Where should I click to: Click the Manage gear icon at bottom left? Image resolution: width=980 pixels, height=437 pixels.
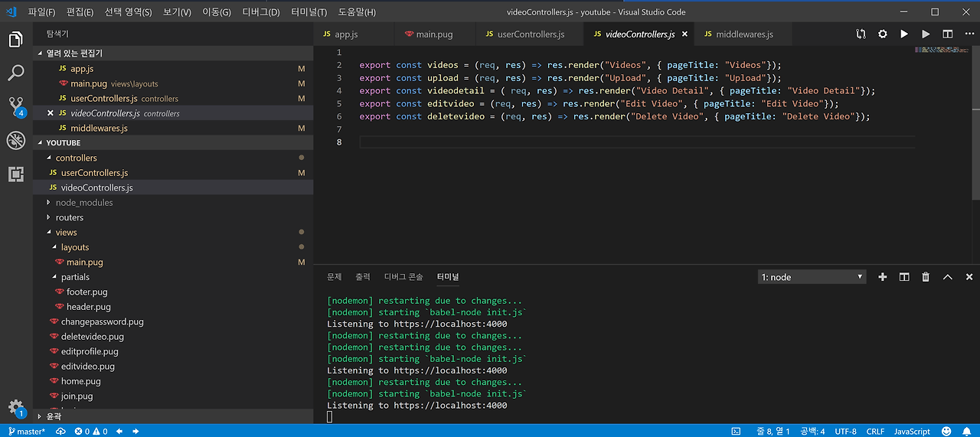[x=15, y=406]
